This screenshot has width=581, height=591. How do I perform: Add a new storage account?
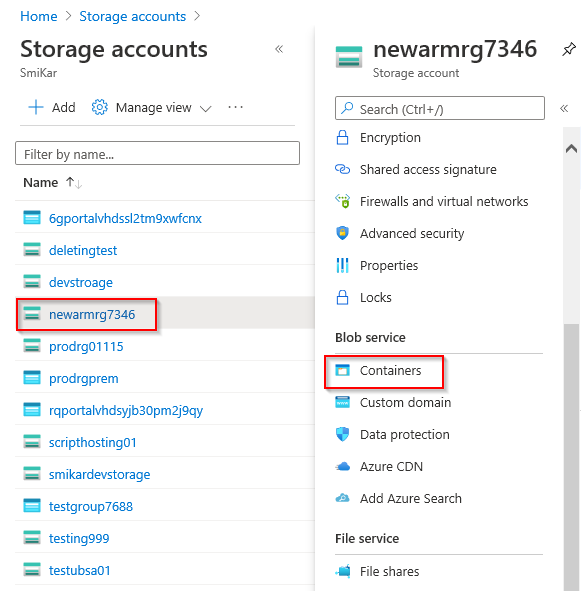(x=52, y=107)
